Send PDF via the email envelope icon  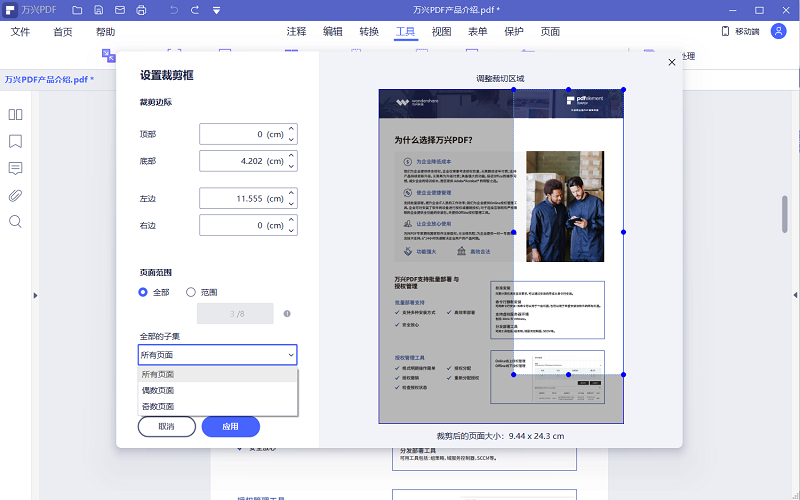point(120,10)
